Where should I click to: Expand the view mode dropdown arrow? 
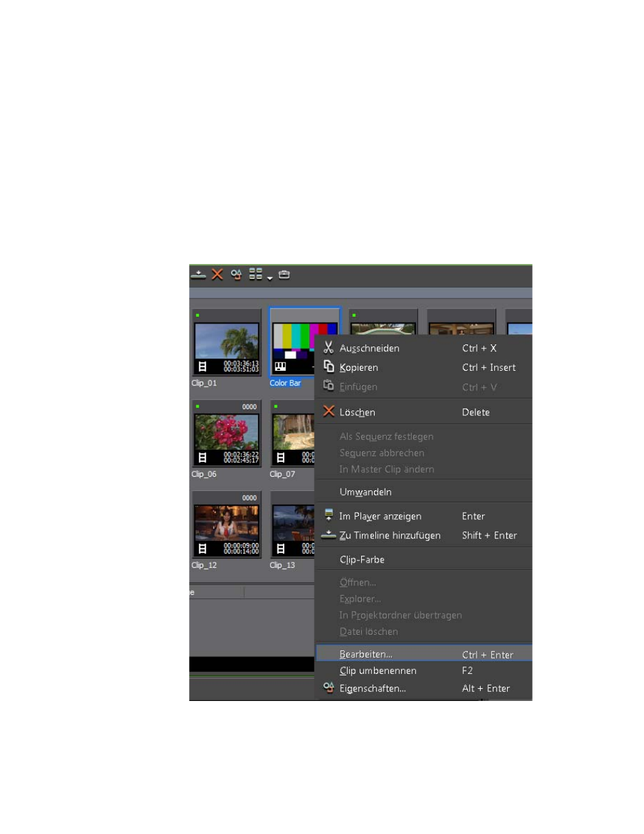tap(269, 278)
